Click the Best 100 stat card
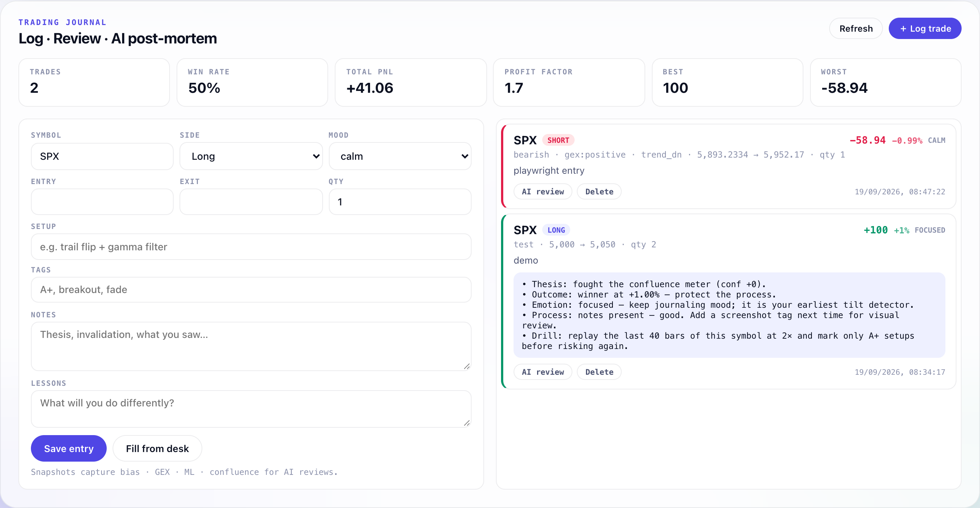The width and height of the screenshot is (980, 508). point(727,82)
